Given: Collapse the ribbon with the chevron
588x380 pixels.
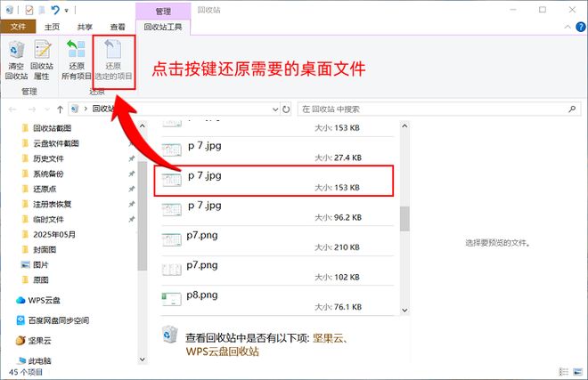Looking at the screenshot, I should 568,27.
